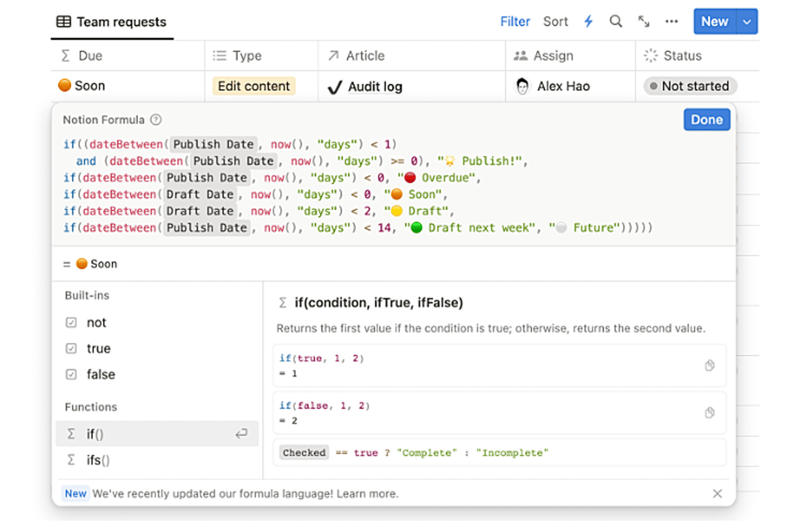Open the Audit log article link
Viewport: 812px width, 530px height.
pyautogui.click(x=375, y=86)
